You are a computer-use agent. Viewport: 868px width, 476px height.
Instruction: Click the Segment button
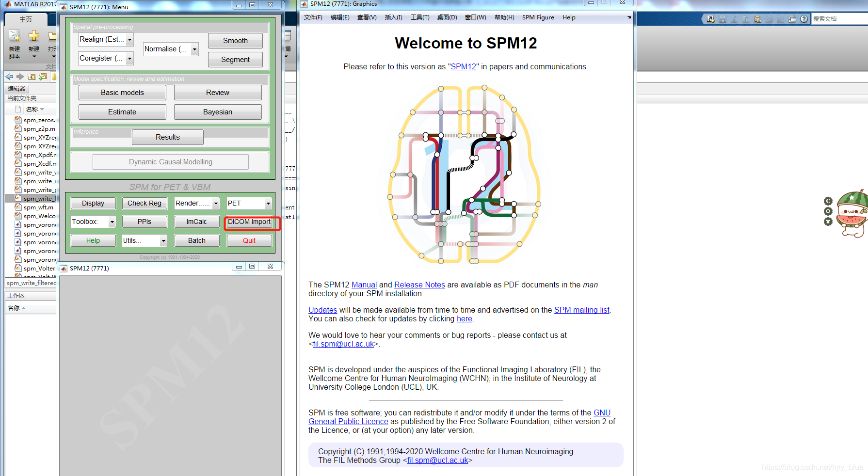(x=235, y=60)
